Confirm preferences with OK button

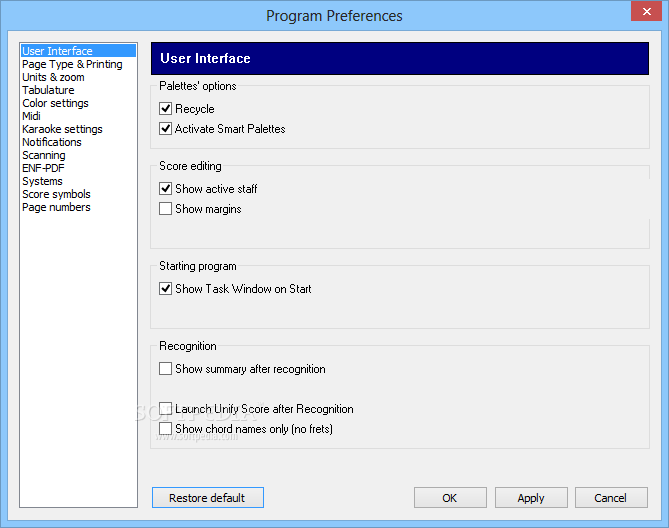tap(450, 498)
